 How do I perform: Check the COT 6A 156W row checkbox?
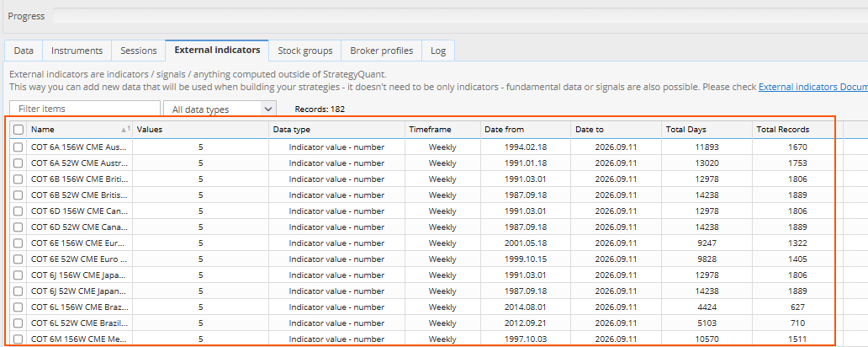pyautogui.click(x=19, y=147)
